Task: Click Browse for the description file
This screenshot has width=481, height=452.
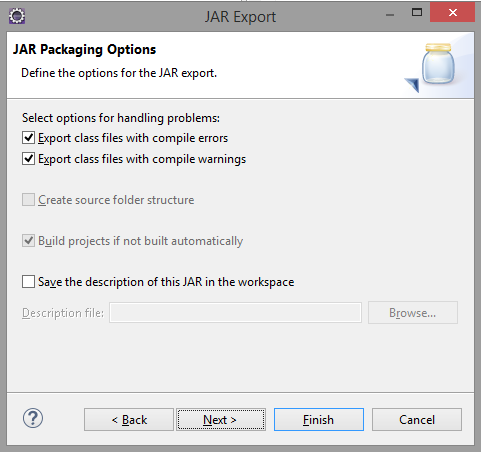Action: click(x=413, y=313)
